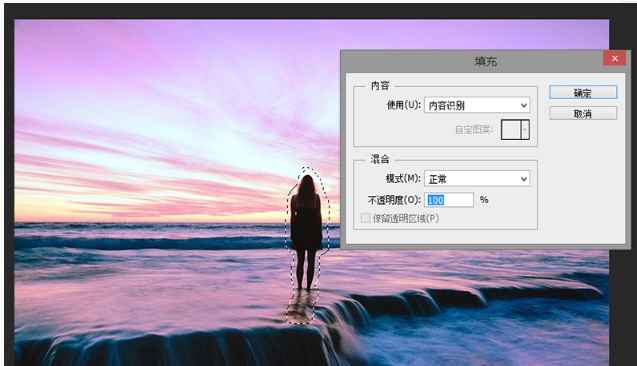Image resolution: width=637 pixels, height=366 pixels.
Task: Click the 不透明度(O) input field with 100
Action: 449,200
